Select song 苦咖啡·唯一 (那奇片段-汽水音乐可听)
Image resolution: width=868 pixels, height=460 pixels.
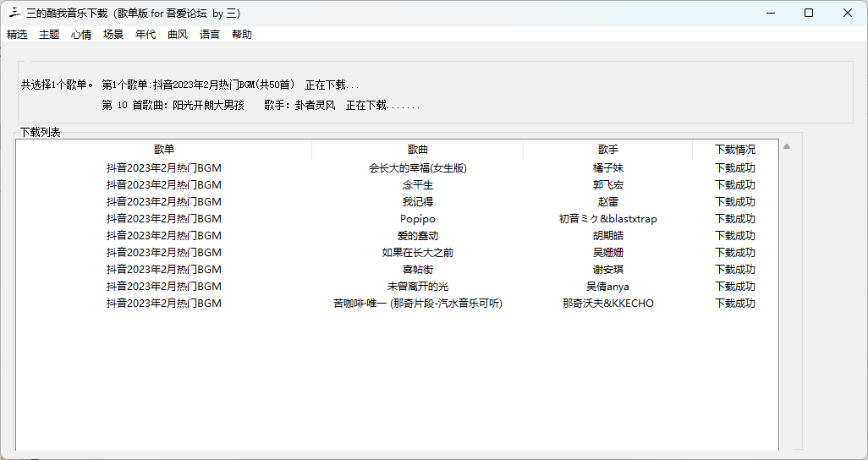pos(418,304)
